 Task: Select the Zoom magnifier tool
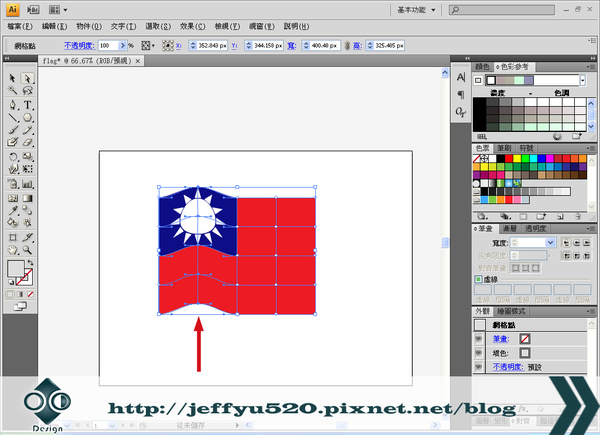[x=27, y=250]
